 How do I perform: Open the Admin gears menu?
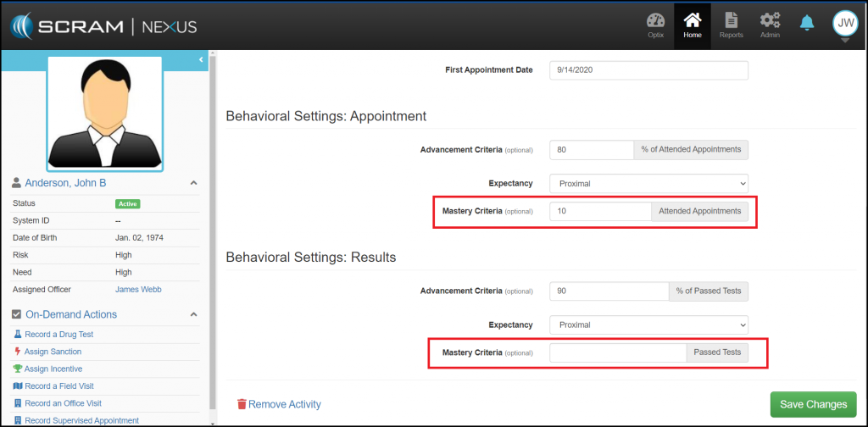tap(770, 25)
